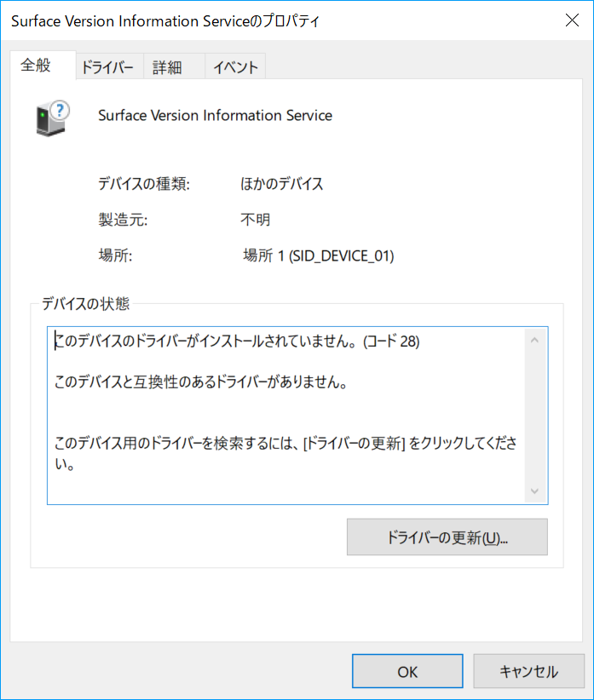Switch to the 全般 tab
This screenshot has width=594, height=700.
click(x=43, y=66)
